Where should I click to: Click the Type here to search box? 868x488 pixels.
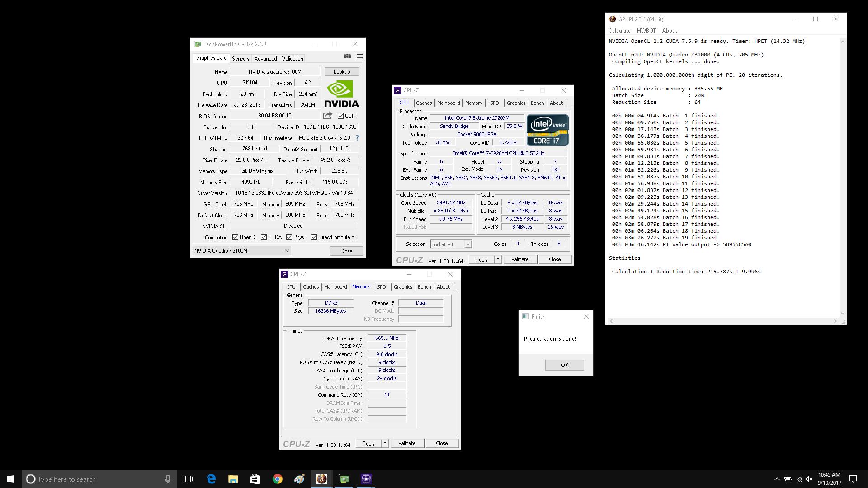tap(99, 479)
